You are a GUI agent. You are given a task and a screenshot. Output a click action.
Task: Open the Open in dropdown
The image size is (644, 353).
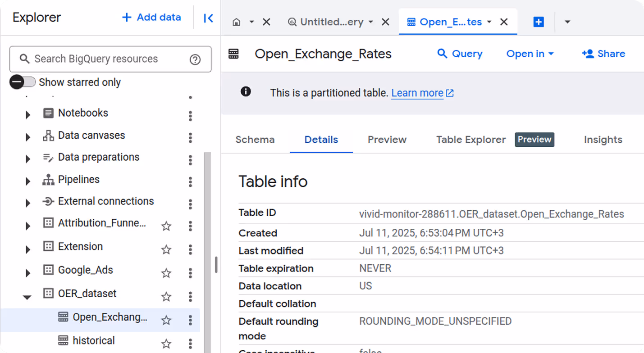[x=530, y=54]
